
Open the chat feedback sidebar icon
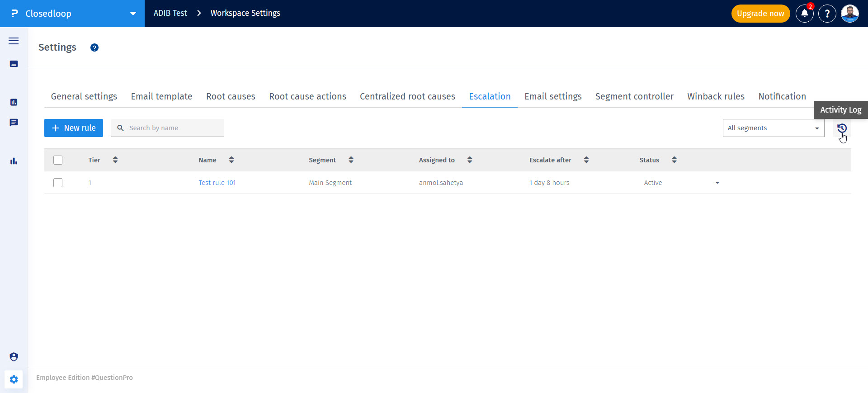point(14,123)
